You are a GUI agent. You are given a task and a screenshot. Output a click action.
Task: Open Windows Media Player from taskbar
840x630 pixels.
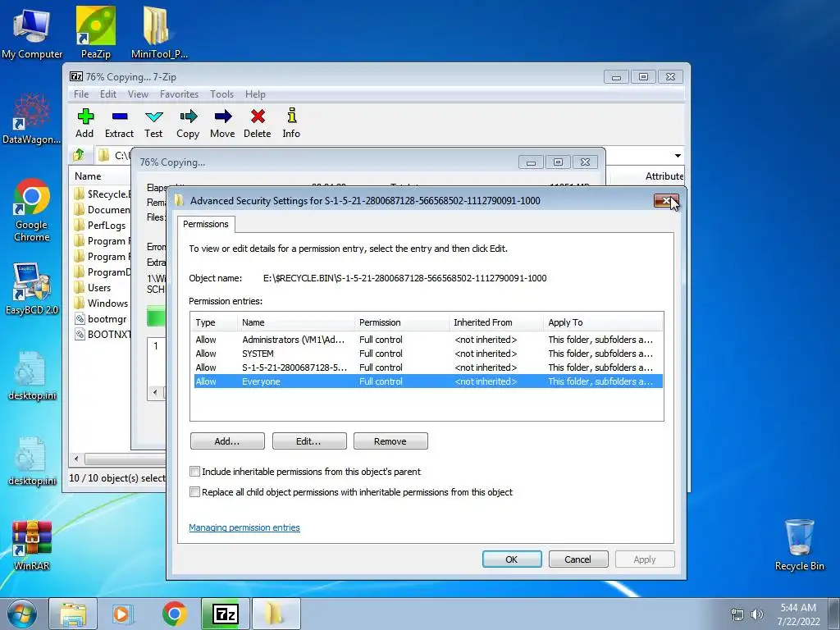coord(122,614)
